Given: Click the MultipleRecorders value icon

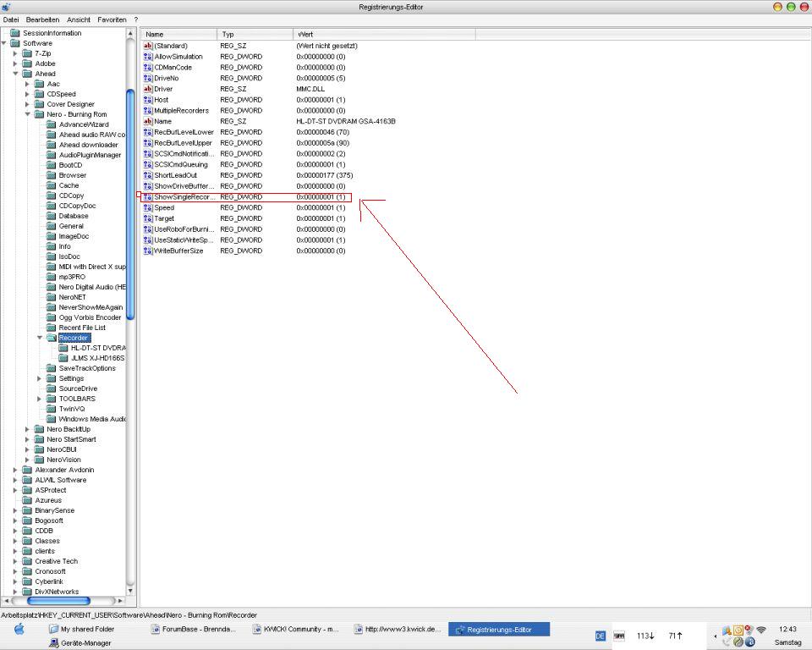Looking at the screenshot, I should tap(147, 111).
